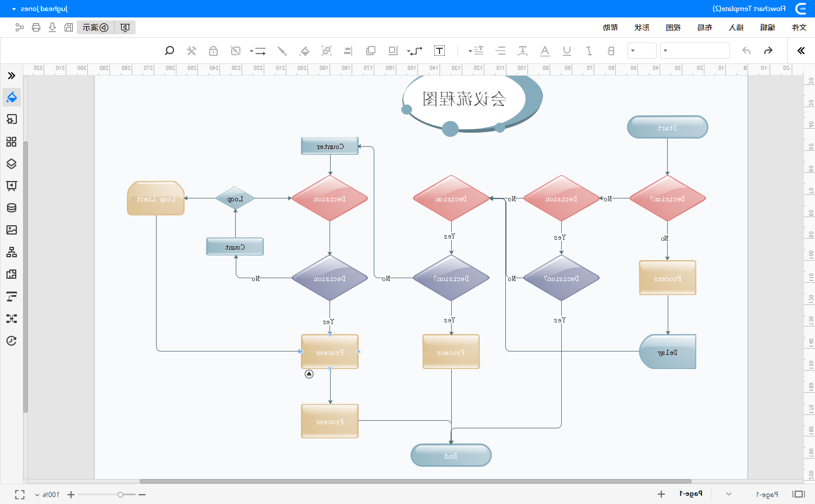Open the layers panel in sidebar
815x504 pixels.
(x=12, y=164)
